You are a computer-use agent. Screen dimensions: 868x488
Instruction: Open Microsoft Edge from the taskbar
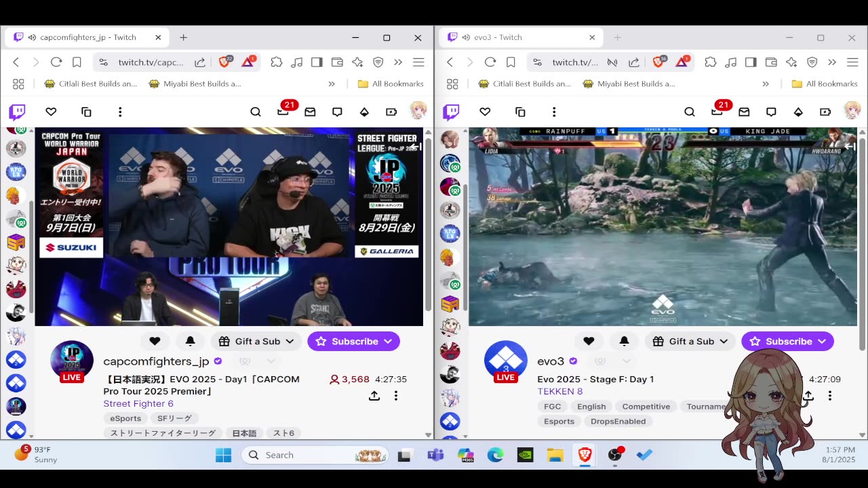click(x=495, y=455)
